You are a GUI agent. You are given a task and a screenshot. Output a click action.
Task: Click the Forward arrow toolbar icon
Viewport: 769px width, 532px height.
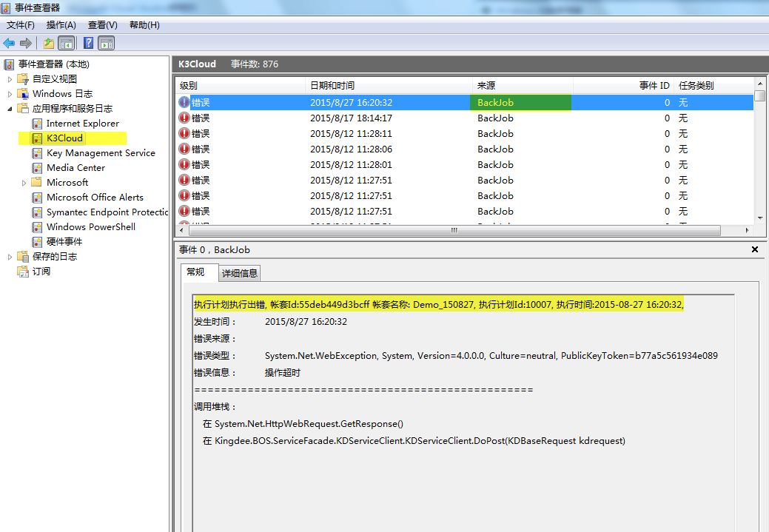(x=25, y=43)
